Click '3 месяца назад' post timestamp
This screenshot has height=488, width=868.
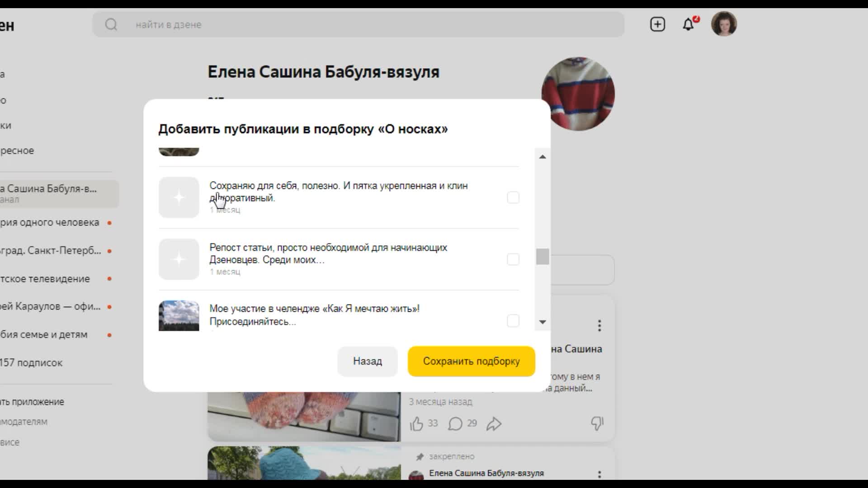pos(441,402)
